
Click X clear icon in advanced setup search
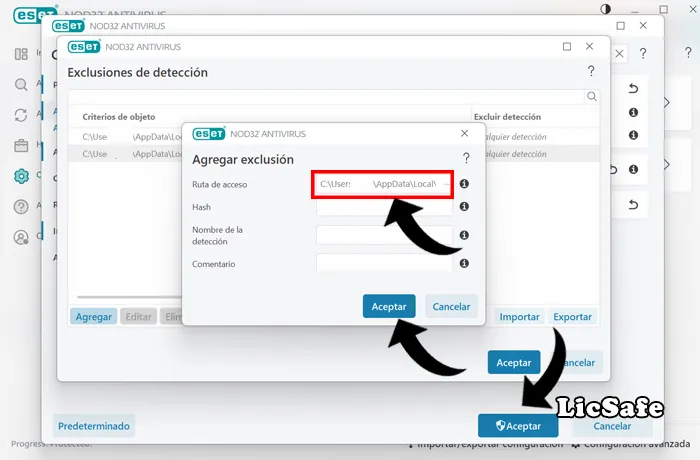point(619,54)
